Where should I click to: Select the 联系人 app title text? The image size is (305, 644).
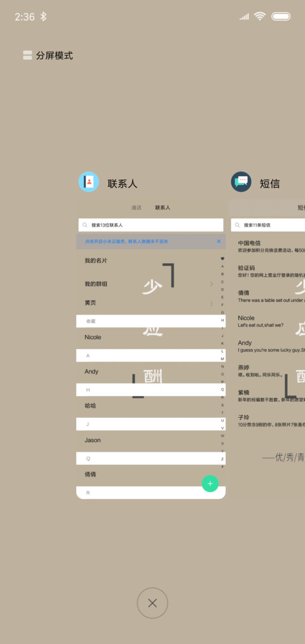point(123,184)
